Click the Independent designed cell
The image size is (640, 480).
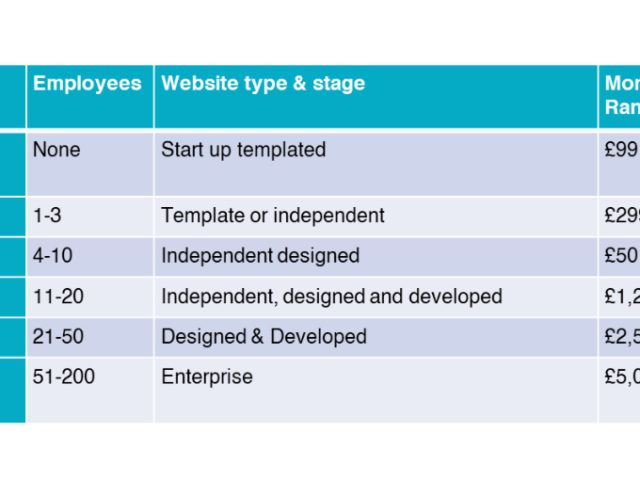click(260, 255)
